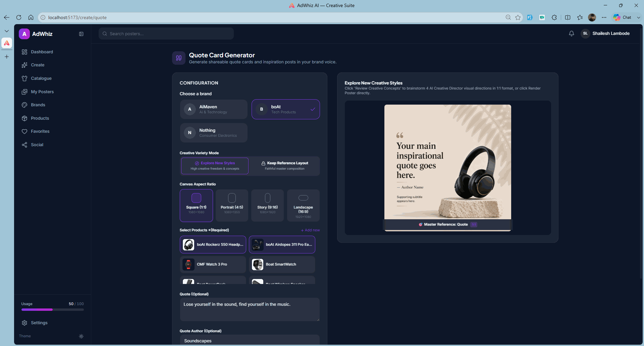644x346 pixels.
Task: Toggle theme with the sun icon
Action: click(81, 336)
